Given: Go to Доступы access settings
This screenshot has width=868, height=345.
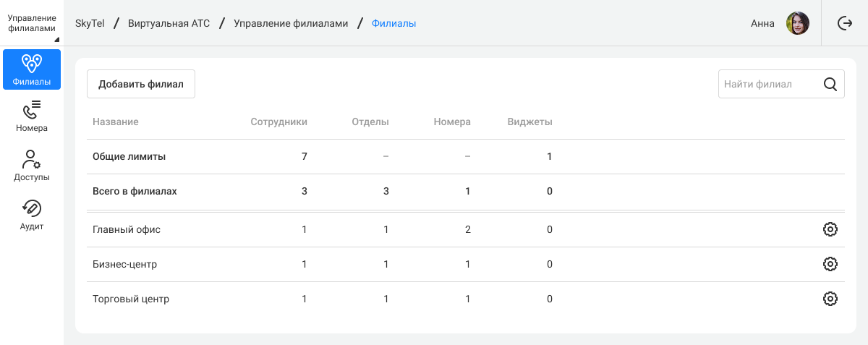Looking at the screenshot, I should (32, 166).
